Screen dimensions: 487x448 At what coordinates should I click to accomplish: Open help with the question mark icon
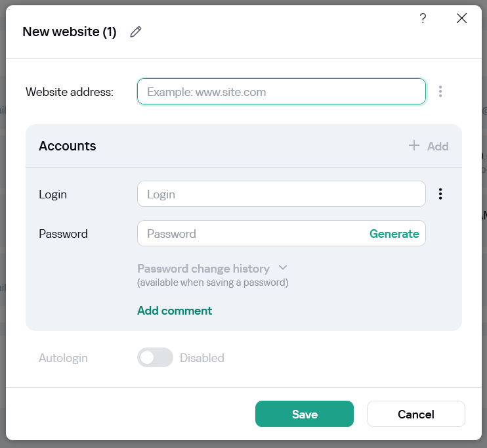423,18
